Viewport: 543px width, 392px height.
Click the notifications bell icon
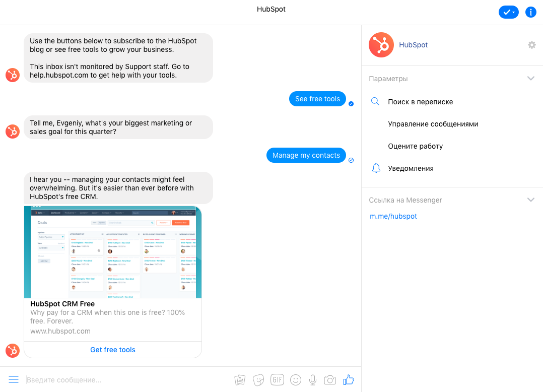coord(376,168)
